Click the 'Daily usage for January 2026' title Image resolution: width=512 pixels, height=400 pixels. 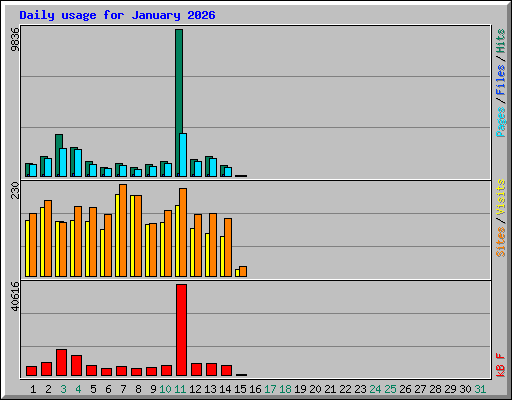point(117,15)
